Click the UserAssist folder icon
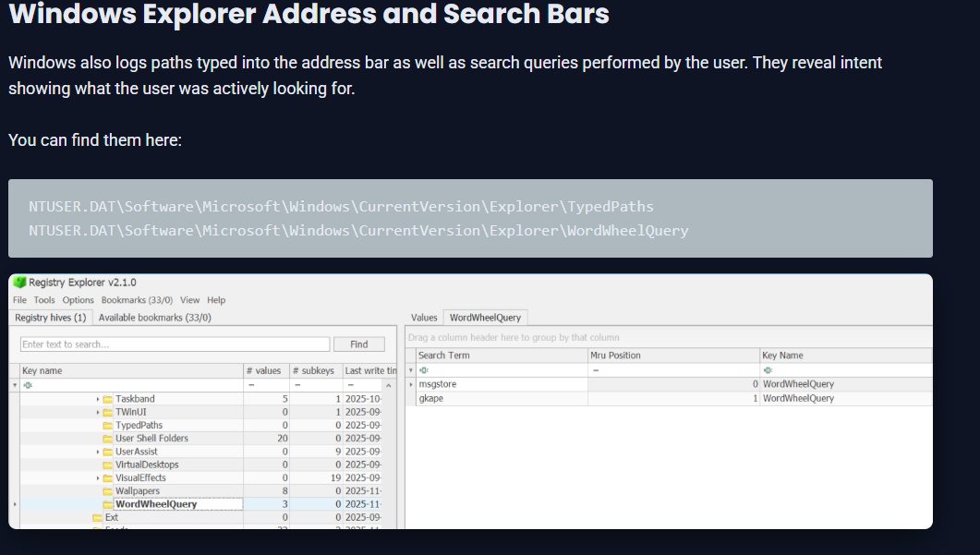 pos(107,452)
